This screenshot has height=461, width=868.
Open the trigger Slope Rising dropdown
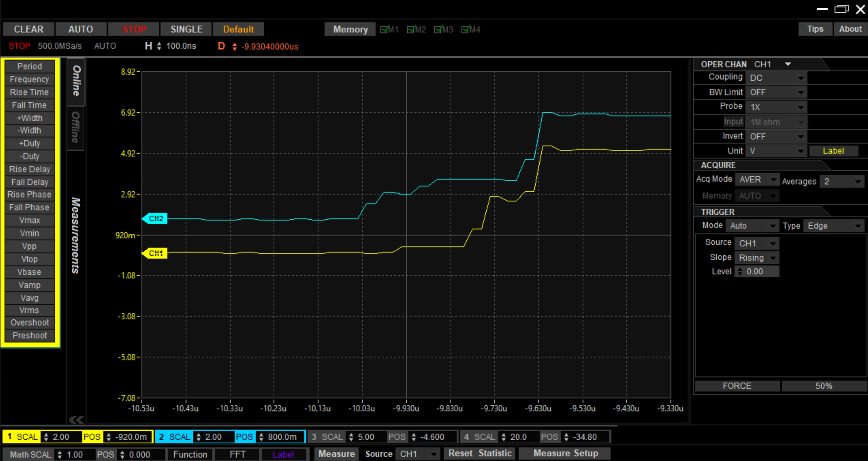(757, 258)
